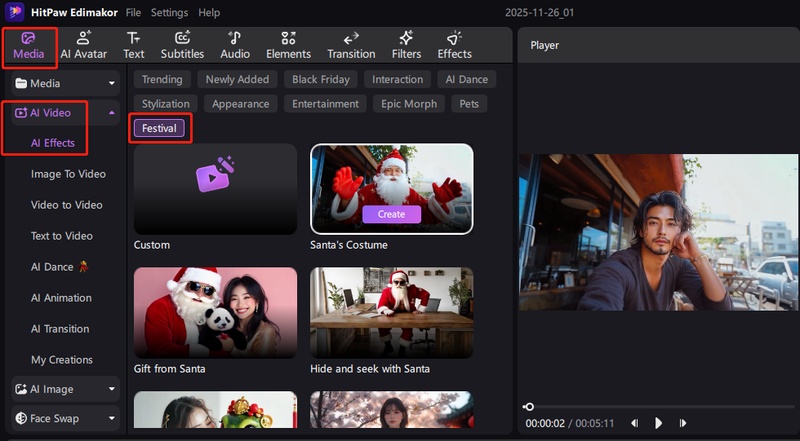Viewport: 800px width, 441px height.
Task: Select the Interaction category tag
Action: coord(397,80)
